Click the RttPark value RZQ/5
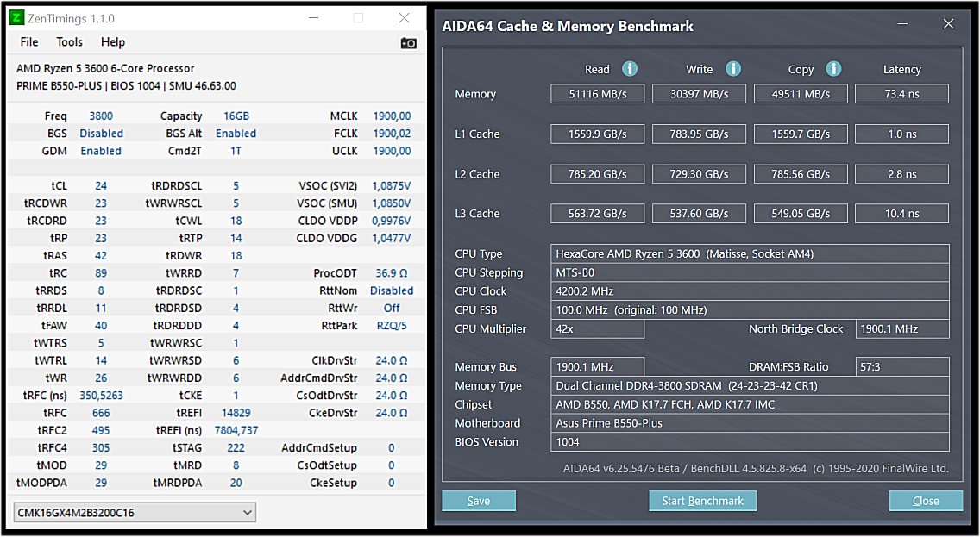Image resolution: width=980 pixels, height=537 pixels. coord(392,325)
